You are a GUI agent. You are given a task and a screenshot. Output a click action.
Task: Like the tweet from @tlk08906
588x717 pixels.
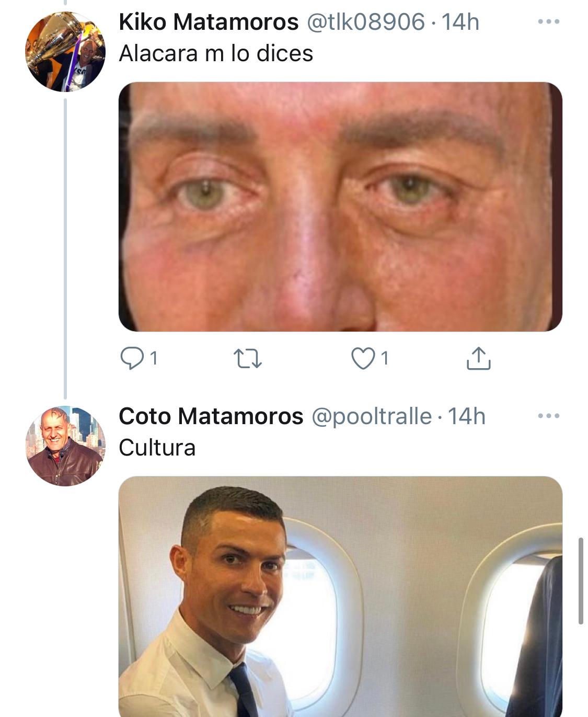point(363,359)
